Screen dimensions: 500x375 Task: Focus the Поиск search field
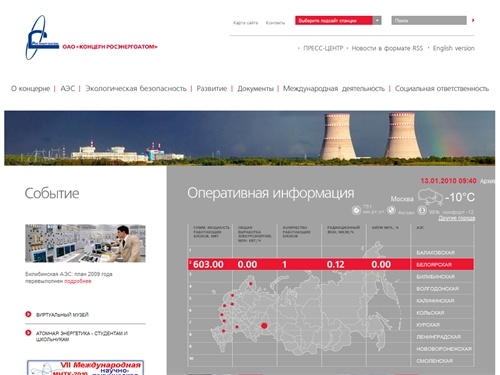pos(429,20)
